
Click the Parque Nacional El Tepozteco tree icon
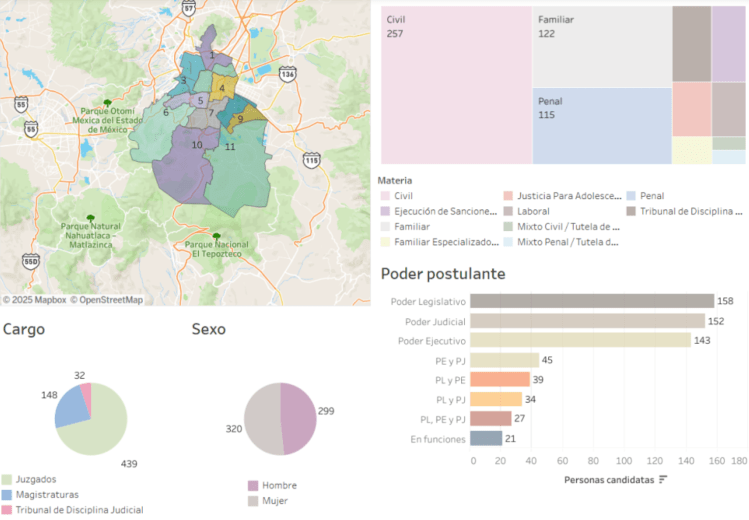[x=217, y=236]
